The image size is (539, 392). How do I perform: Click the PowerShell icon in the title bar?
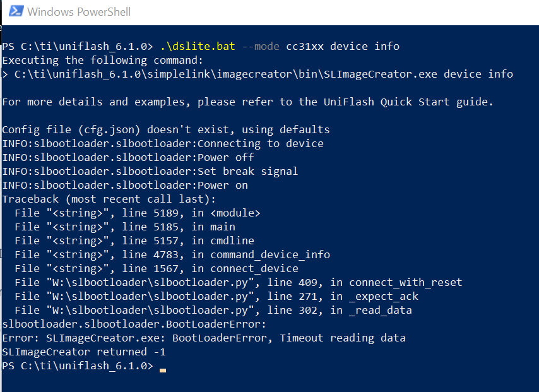click(x=15, y=11)
